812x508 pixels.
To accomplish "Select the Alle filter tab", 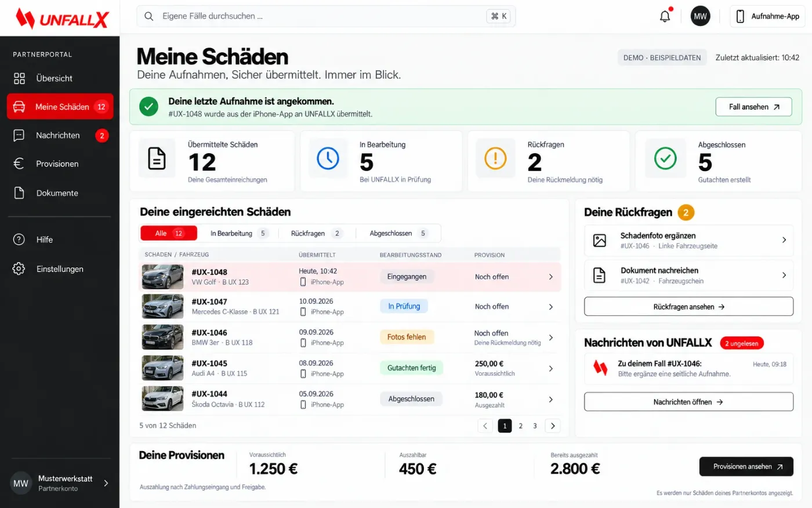I will [169, 233].
